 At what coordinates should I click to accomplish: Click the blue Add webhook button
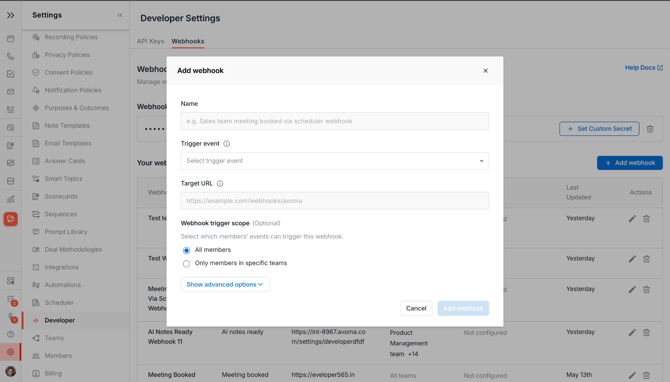[629, 163]
